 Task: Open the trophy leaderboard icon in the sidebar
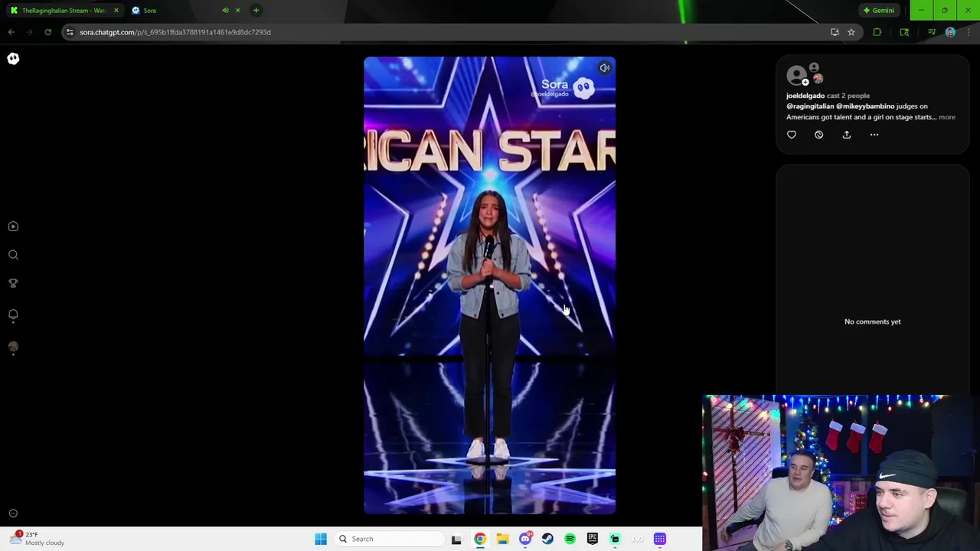13,283
